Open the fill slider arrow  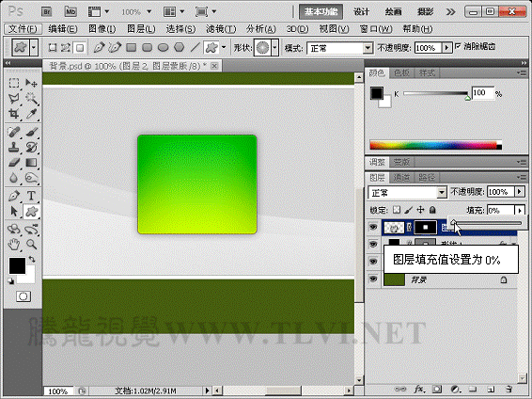tap(520, 211)
